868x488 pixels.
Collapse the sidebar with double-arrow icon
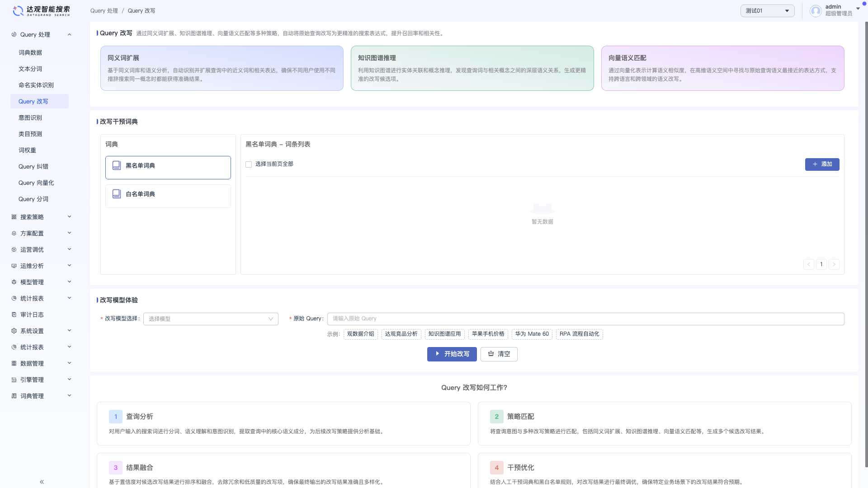[42, 482]
